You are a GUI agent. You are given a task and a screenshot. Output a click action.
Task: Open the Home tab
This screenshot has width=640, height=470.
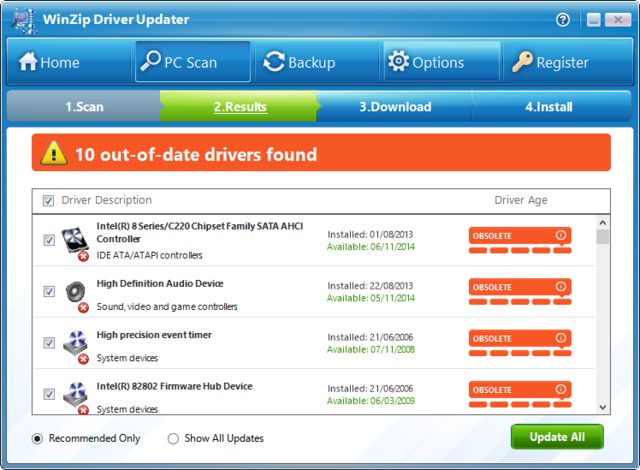click(x=70, y=62)
